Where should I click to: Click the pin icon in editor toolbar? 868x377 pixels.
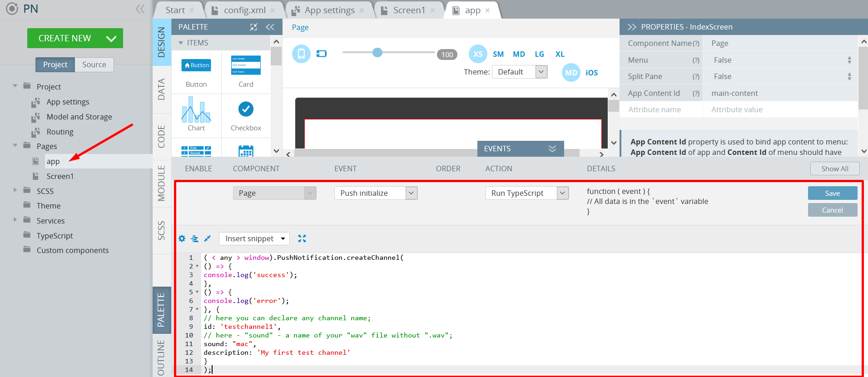click(207, 238)
